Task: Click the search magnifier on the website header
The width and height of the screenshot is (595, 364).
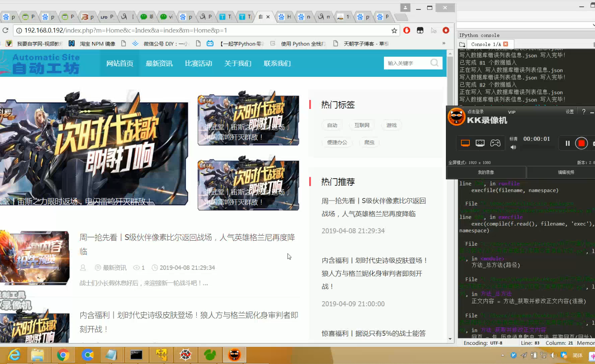Action: [x=434, y=63]
